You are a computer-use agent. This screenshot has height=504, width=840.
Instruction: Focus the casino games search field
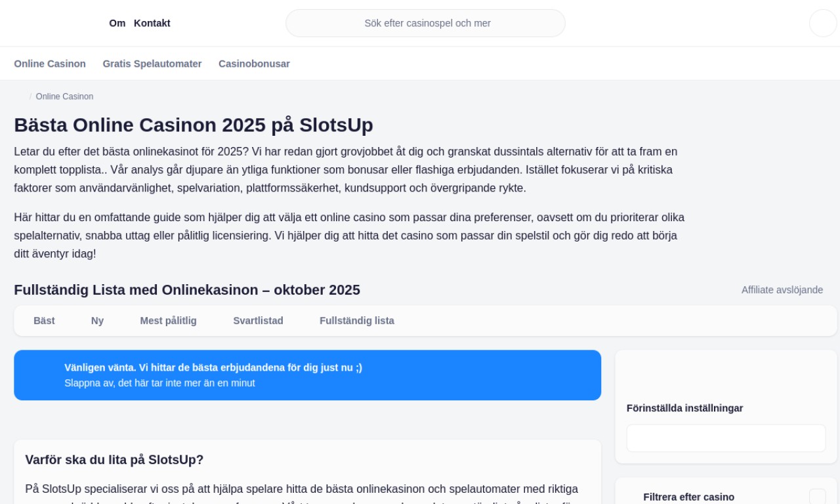click(x=425, y=23)
